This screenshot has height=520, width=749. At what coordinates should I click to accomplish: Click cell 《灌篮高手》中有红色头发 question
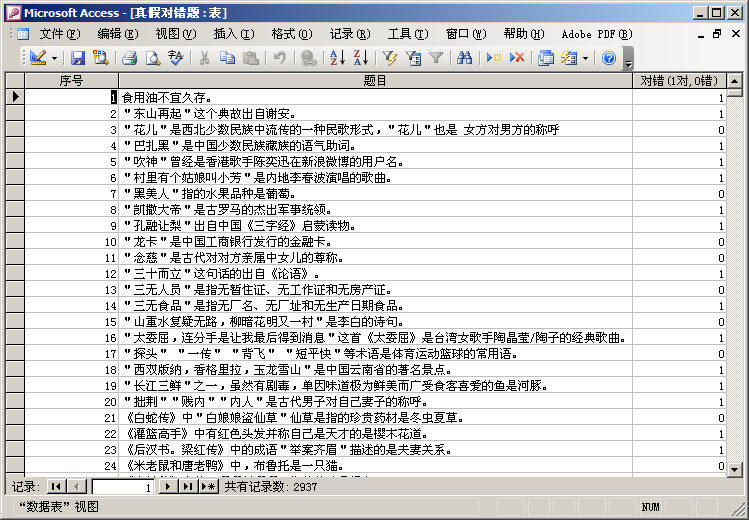tap(375, 434)
